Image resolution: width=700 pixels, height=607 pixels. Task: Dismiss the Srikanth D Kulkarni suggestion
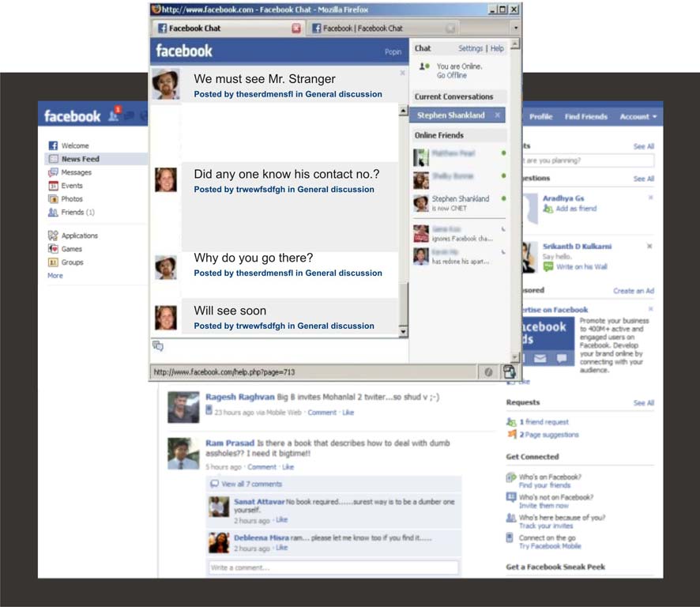649,246
